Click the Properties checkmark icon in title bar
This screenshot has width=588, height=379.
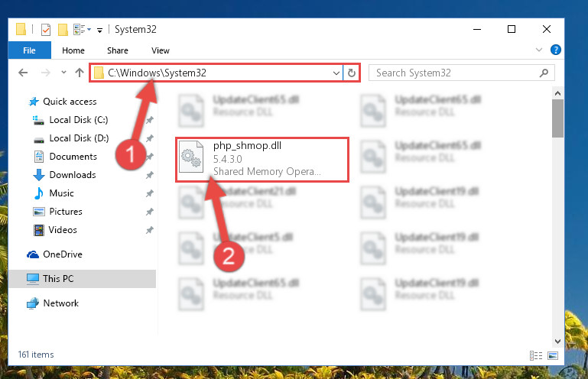[46, 29]
